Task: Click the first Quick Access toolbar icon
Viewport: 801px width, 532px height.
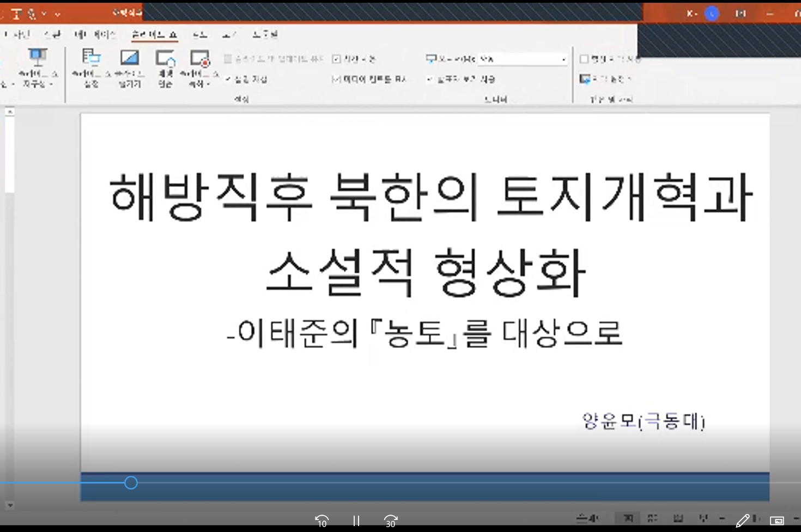Action: pyautogui.click(x=16, y=14)
